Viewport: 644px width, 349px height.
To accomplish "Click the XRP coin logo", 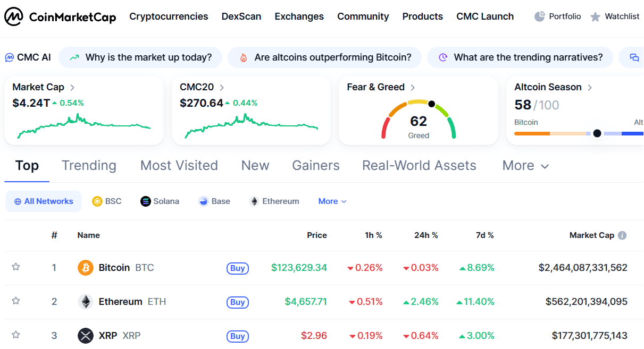I will coord(86,336).
